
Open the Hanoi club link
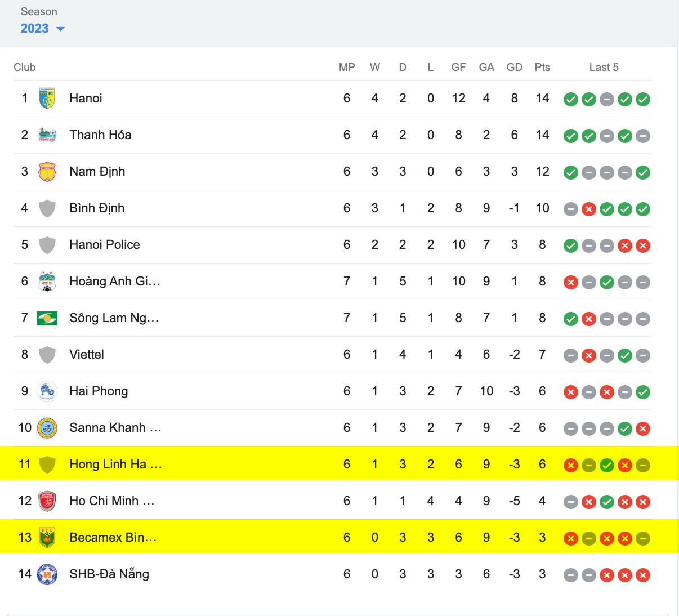click(x=86, y=99)
